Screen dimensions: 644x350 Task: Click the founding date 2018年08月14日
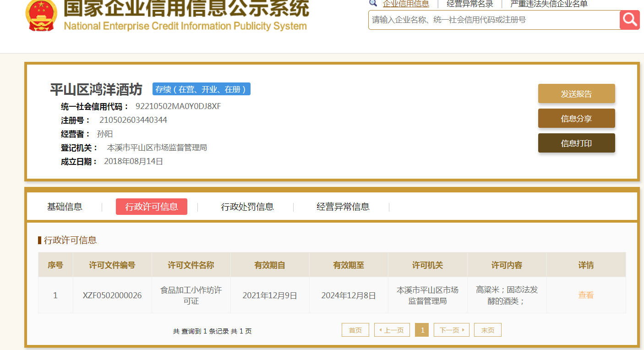[x=134, y=161]
